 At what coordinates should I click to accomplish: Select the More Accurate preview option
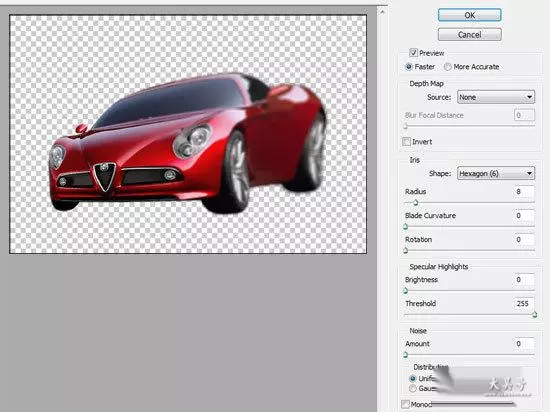click(x=448, y=67)
